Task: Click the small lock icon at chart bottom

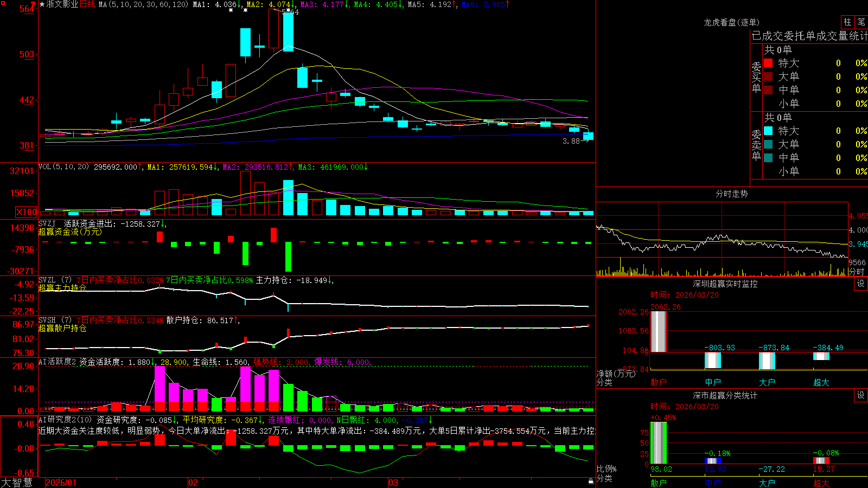Action: click(591, 481)
